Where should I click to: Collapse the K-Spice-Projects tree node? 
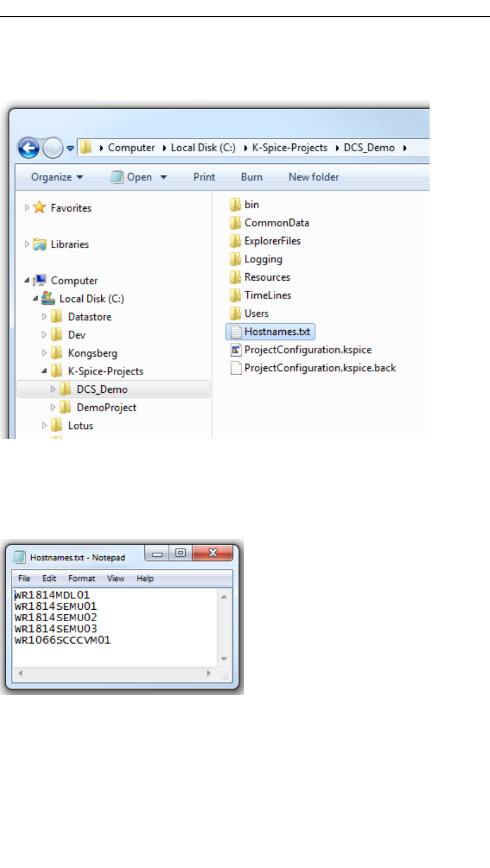44,371
